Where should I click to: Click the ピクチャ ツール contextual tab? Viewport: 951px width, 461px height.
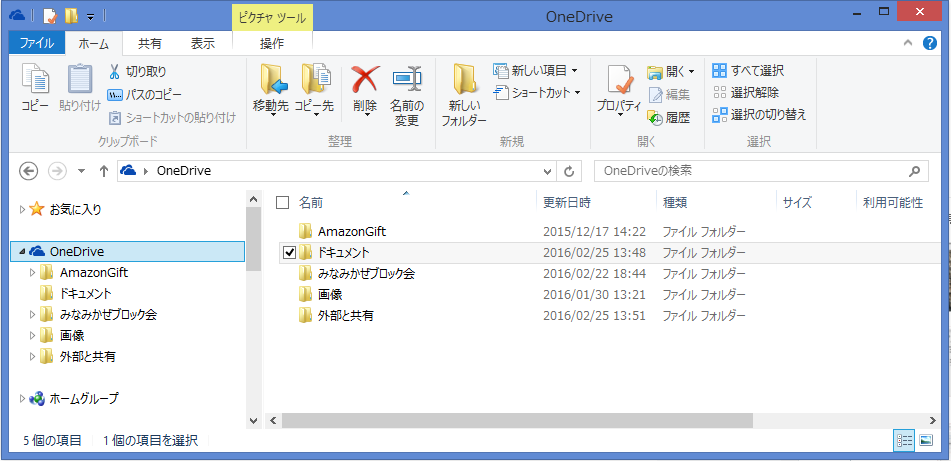pos(272,18)
